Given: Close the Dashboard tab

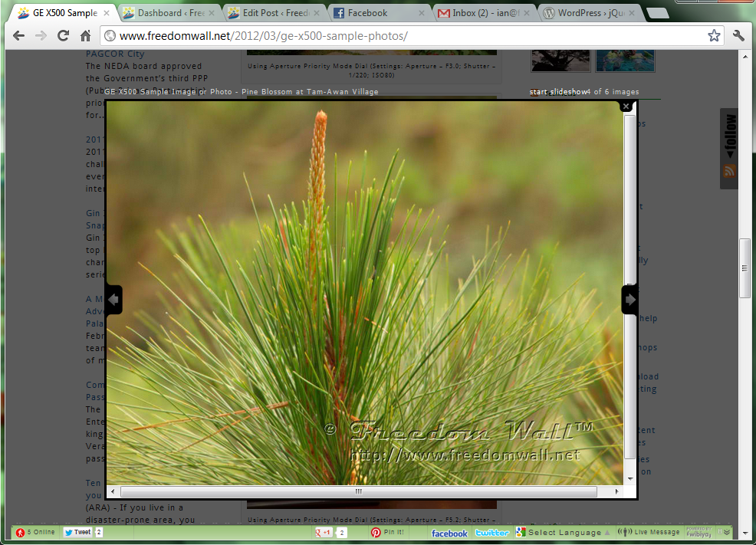Looking at the screenshot, I should (x=211, y=13).
